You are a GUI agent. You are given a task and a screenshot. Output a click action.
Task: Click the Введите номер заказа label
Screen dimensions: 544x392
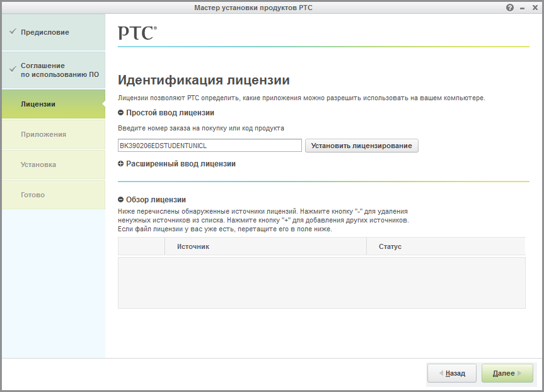[201, 128]
